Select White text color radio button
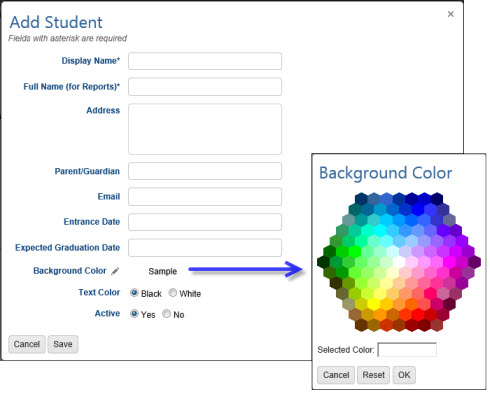This screenshot has width=490, height=394. (173, 293)
